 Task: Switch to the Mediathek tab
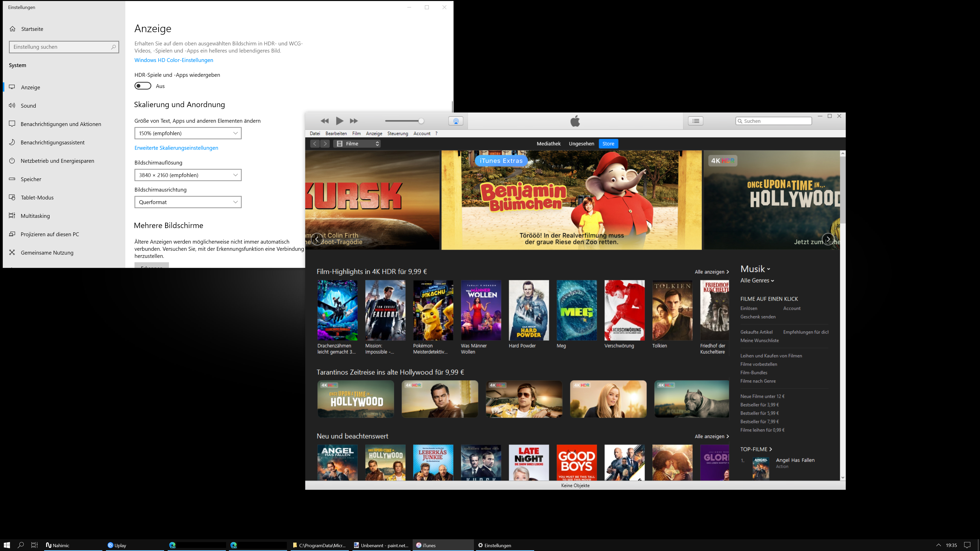pyautogui.click(x=548, y=144)
